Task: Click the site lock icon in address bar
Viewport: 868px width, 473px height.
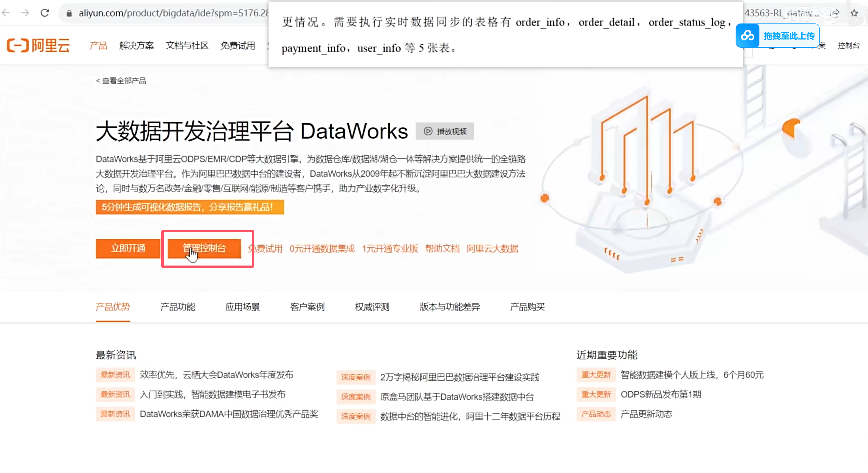Action: (x=69, y=13)
